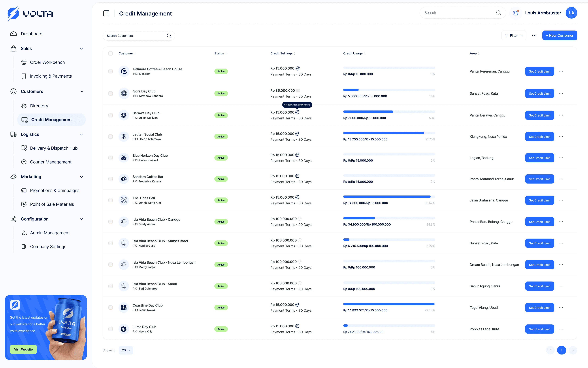Collapse the Logistics section
Screen dimensions: 588x368
coord(82,134)
